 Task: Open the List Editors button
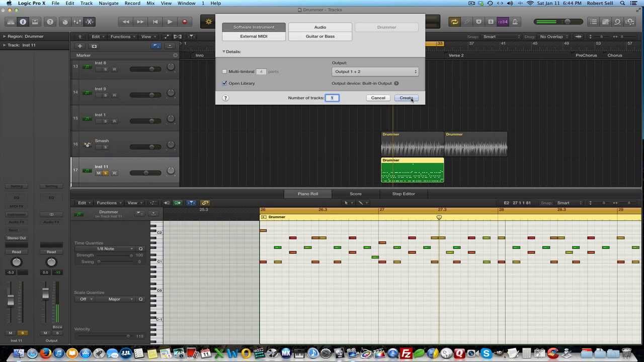click(593, 22)
